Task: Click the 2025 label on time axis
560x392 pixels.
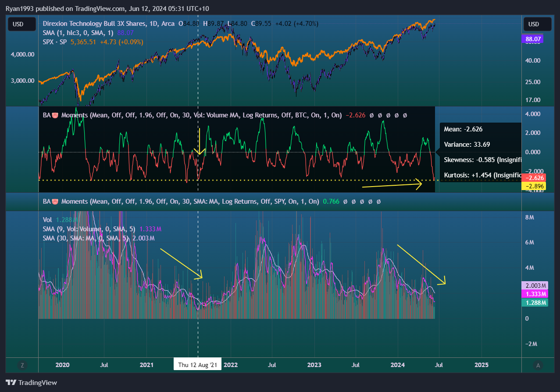Action: (482, 364)
